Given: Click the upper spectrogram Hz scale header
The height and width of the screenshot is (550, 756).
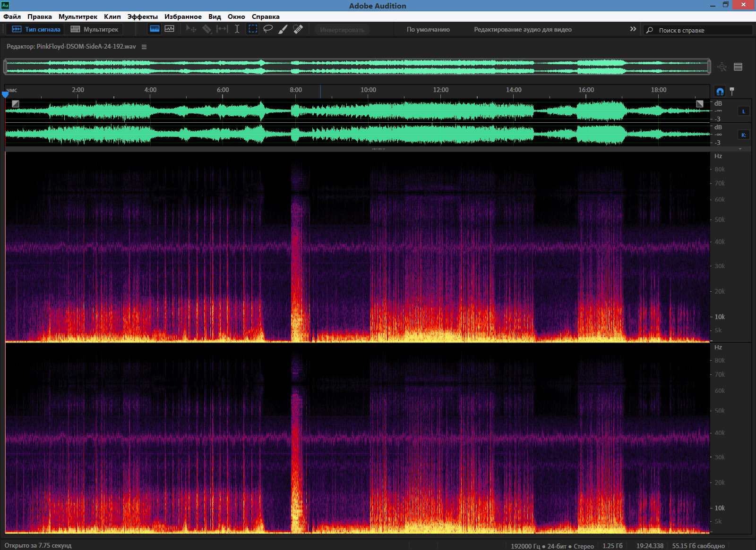Looking at the screenshot, I should tap(718, 156).
